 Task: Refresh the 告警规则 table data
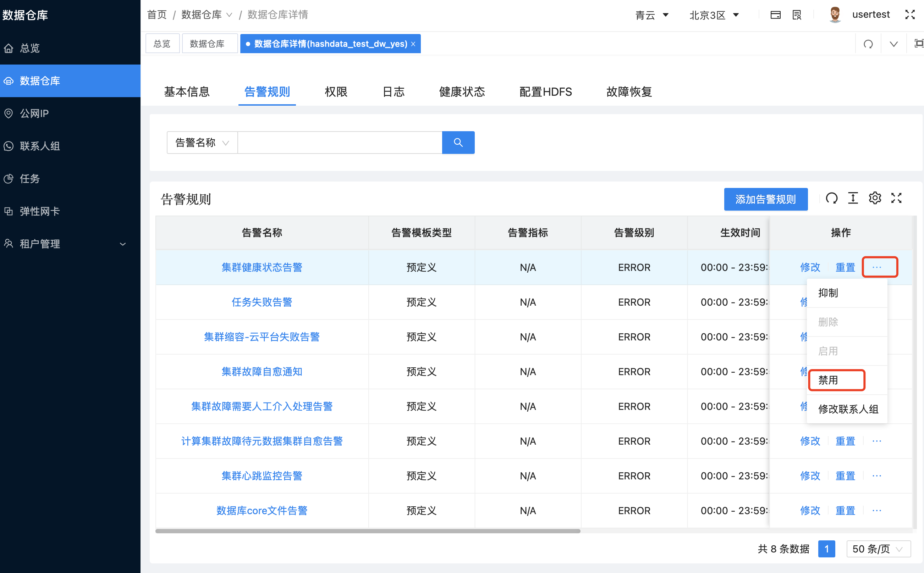coord(832,198)
